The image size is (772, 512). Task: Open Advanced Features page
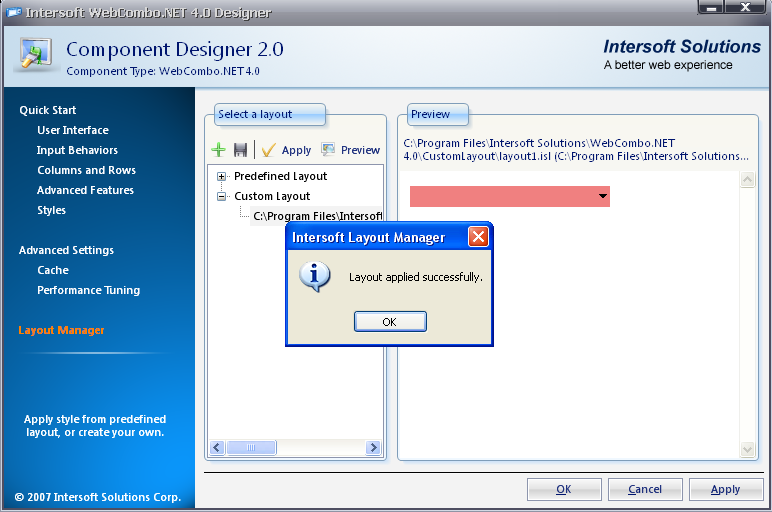(85, 190)
